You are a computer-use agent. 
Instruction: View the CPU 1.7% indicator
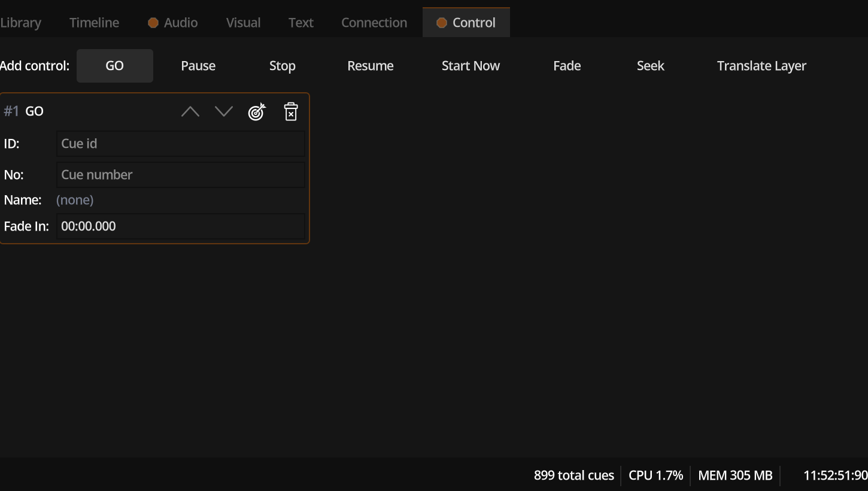click(656, 475)
